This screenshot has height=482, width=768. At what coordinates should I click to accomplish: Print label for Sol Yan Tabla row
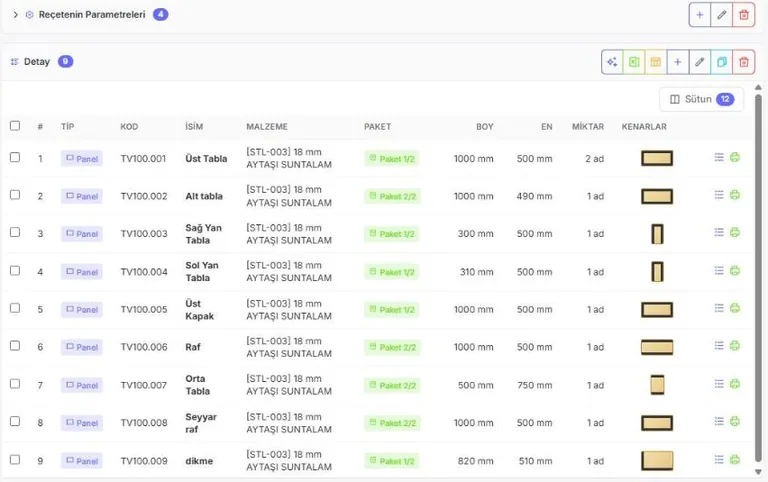[735, 270]
